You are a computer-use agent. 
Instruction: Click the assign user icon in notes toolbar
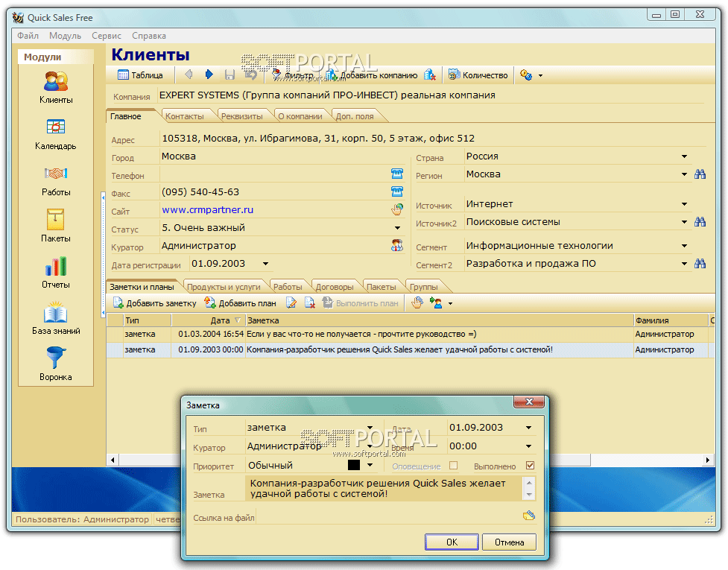click(435, 303)
